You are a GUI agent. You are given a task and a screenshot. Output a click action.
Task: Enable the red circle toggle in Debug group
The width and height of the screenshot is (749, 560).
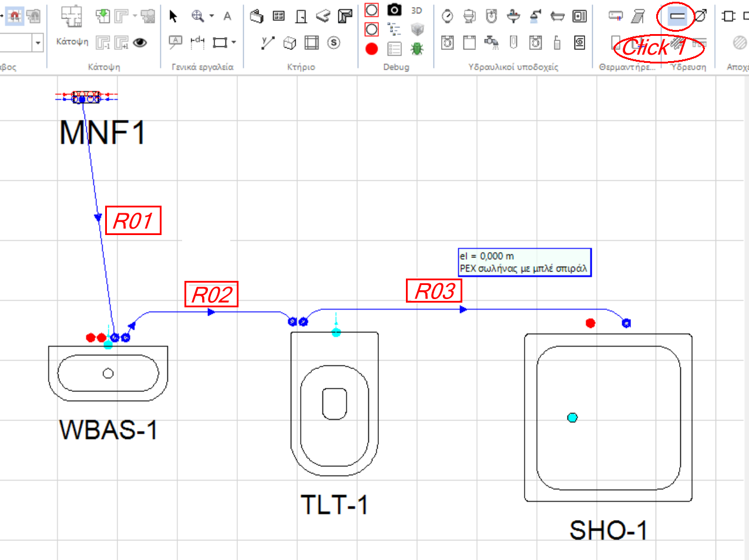[x=371, y=10]
